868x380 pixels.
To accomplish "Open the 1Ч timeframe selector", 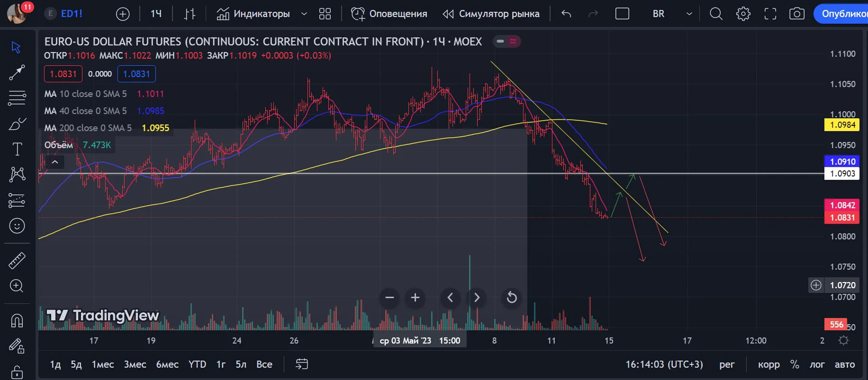I will pyautogui.click(x=156, y=14).
